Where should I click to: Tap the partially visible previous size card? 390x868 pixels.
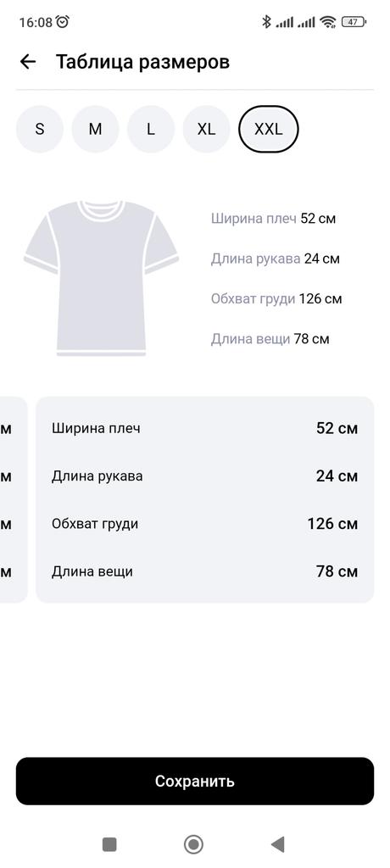pyautogui.click(x=12, y=499)
